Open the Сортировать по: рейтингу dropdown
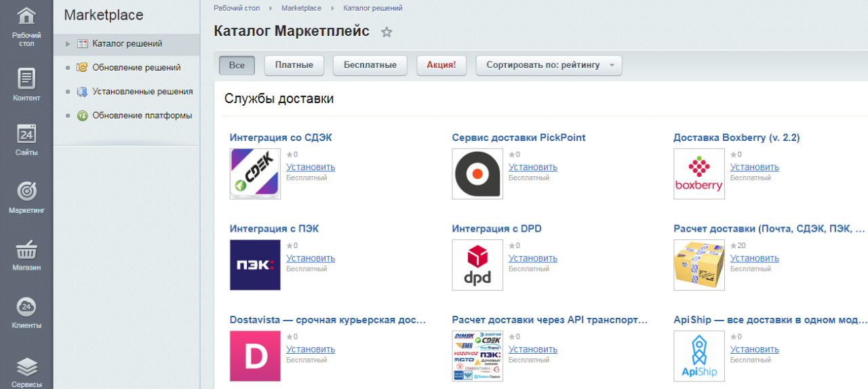This screenshot has width=868, height=389. coord(549,65)
